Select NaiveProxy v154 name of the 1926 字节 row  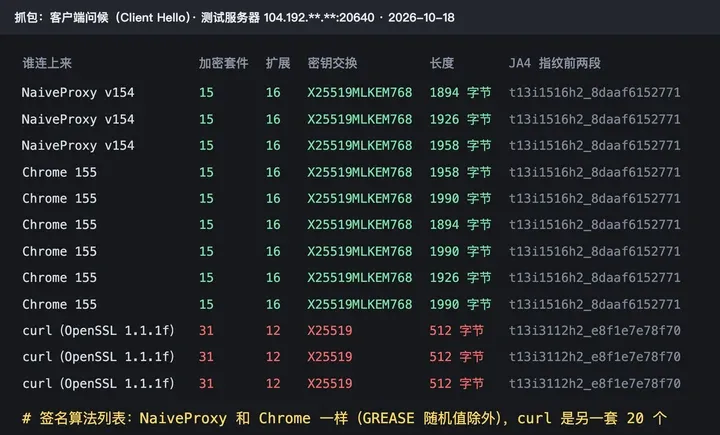(78, 119)
